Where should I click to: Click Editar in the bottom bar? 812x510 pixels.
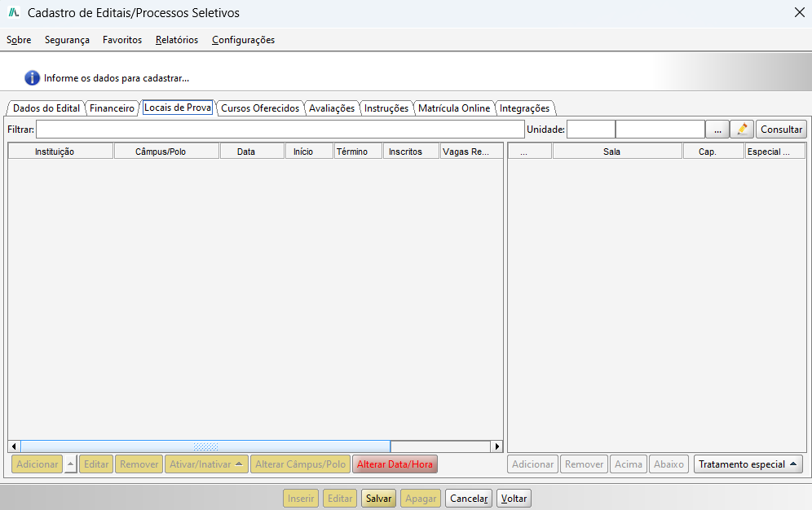click(340, 498)
